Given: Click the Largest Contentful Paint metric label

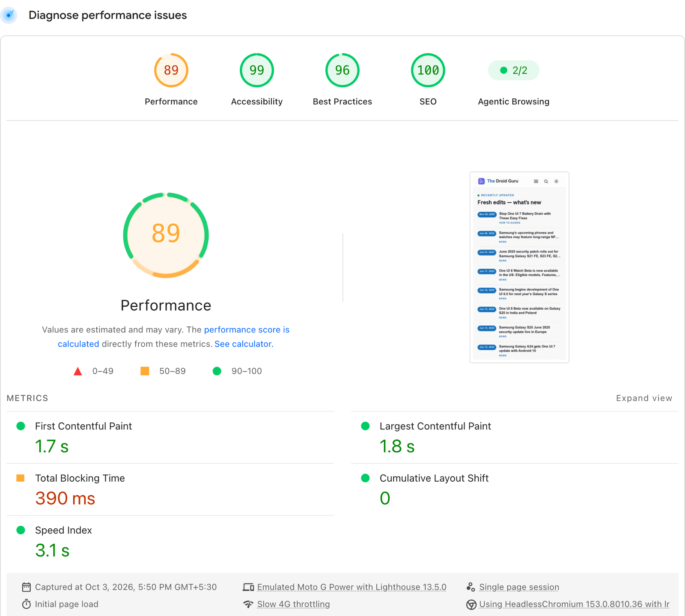Looking at the screenshot, I should click(x=435, y=426).
